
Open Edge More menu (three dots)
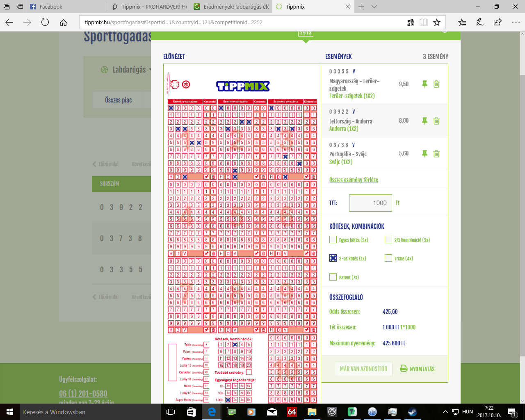tap(515, 23)
